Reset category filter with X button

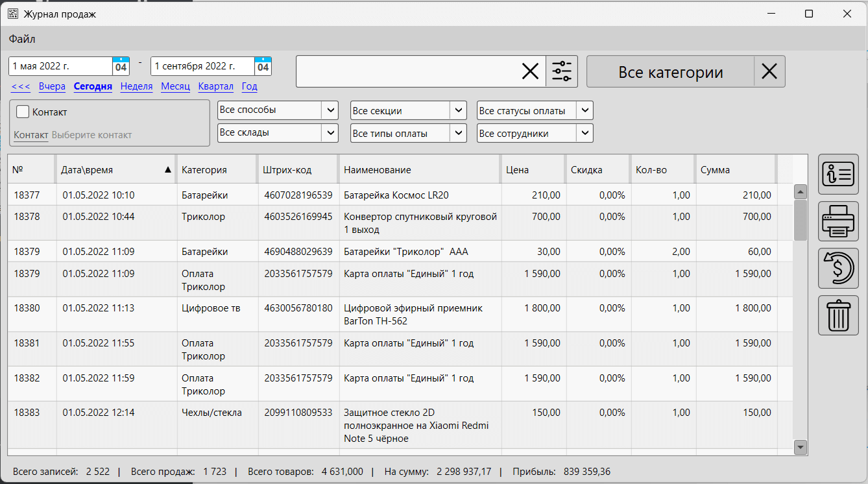pyautogui.click(x=769, y=71)
